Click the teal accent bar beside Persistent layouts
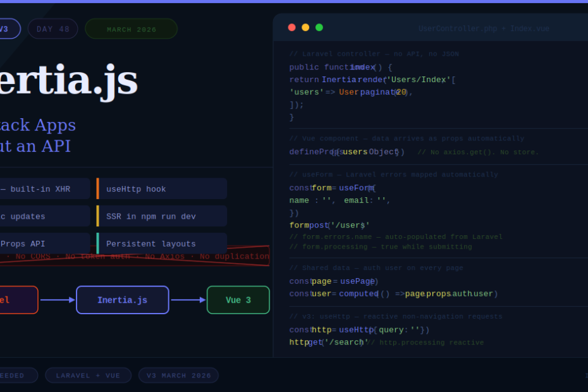The image size is (588, 392). click(x=97, y=243)
